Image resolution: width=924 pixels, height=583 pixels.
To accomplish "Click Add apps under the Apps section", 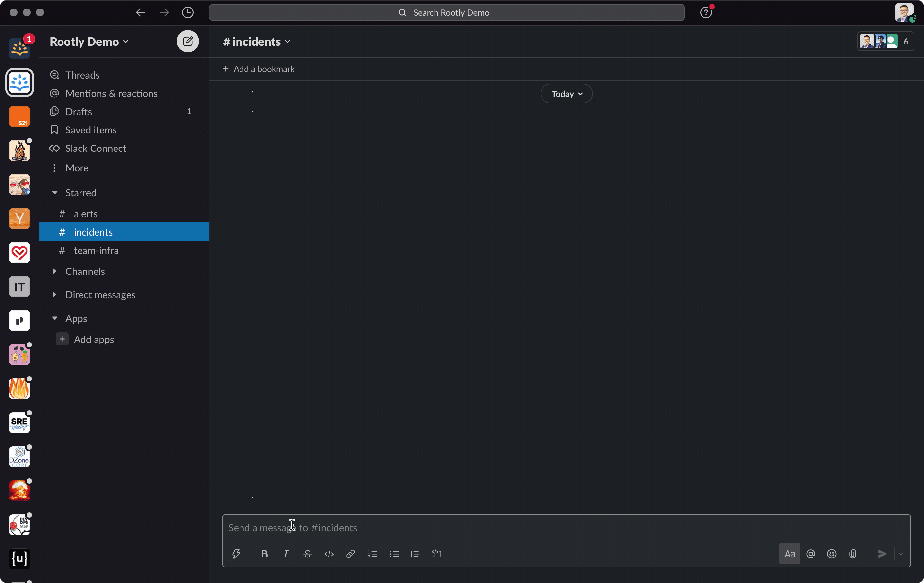I will click(x=94, y=339).
